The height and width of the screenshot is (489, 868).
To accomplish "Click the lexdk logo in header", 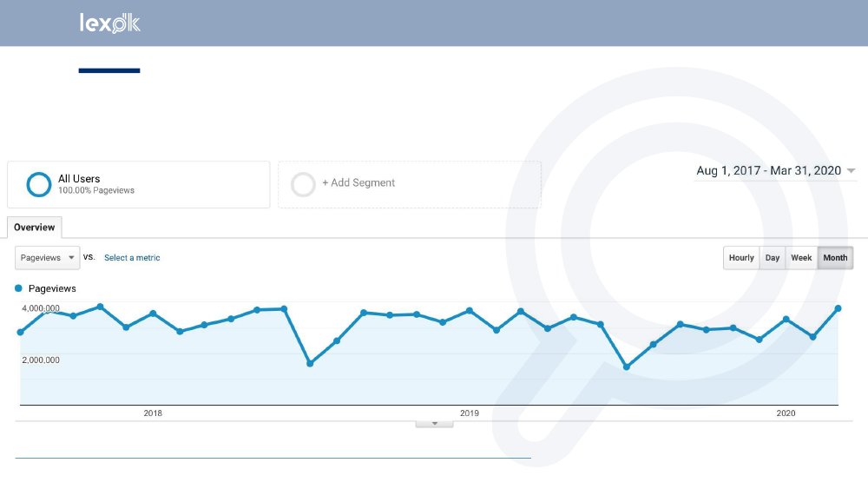I will [109, 23].
